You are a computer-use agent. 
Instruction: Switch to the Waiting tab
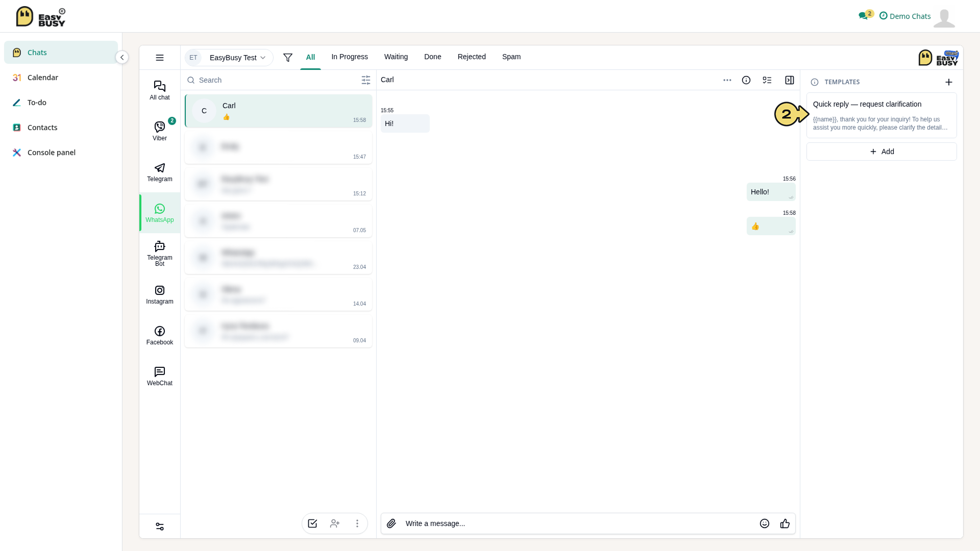396,57
